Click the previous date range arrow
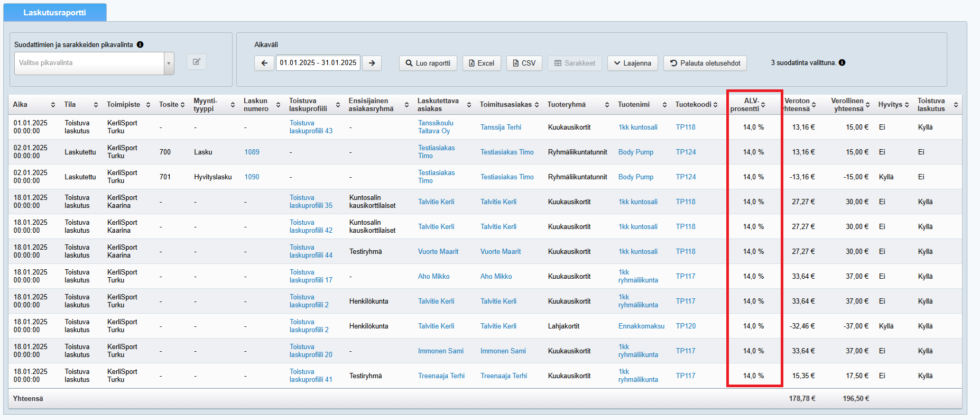Viewport: 980px width, 420px height. [x=264, y=63]
